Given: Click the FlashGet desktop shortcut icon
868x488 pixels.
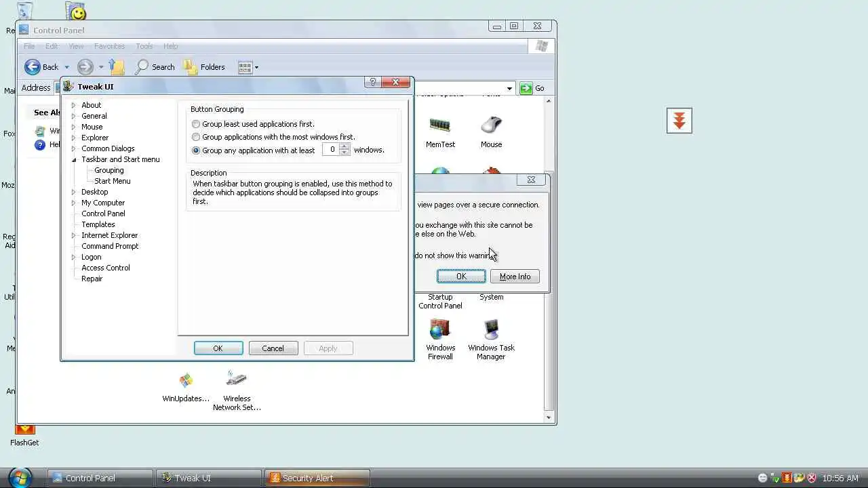Looking at the screenshot, I should click(x=24, y=430).
